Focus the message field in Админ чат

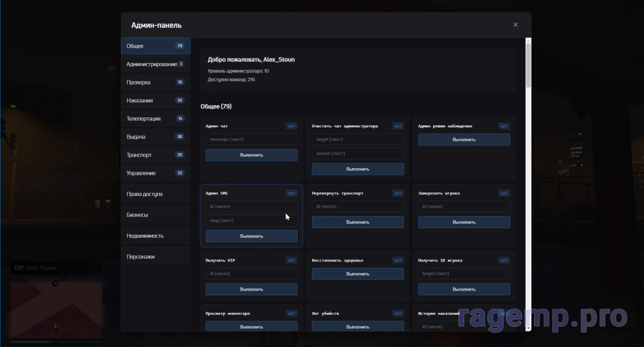252,140
